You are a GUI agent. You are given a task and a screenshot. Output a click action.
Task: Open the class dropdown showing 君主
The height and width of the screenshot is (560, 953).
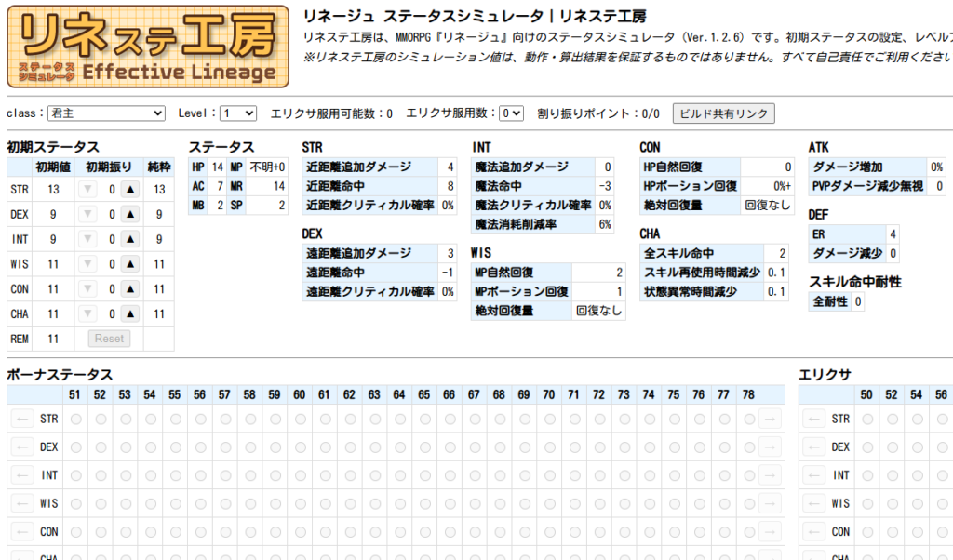tap(106, 113)
